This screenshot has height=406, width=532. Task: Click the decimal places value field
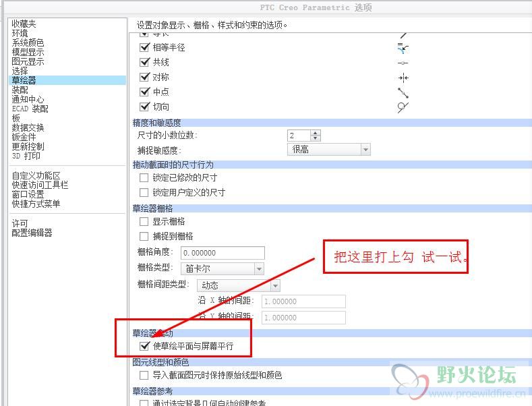tap(299, 136)
